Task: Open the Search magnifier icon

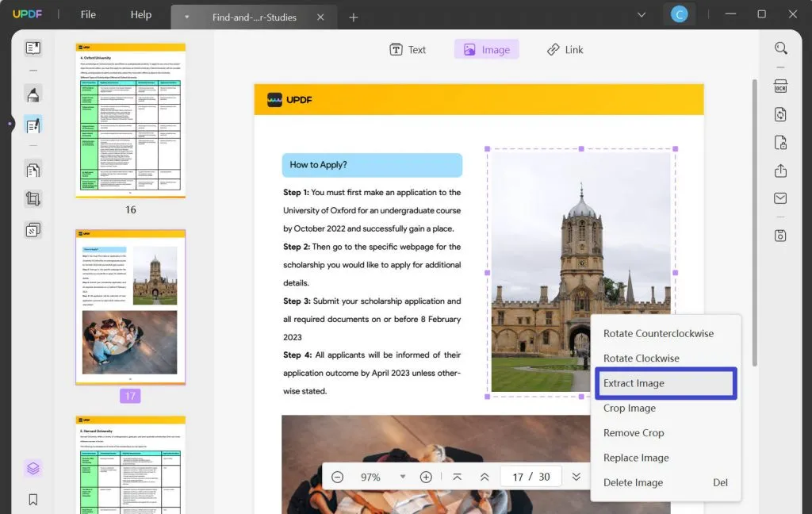Action: click(x=780, y=48)
